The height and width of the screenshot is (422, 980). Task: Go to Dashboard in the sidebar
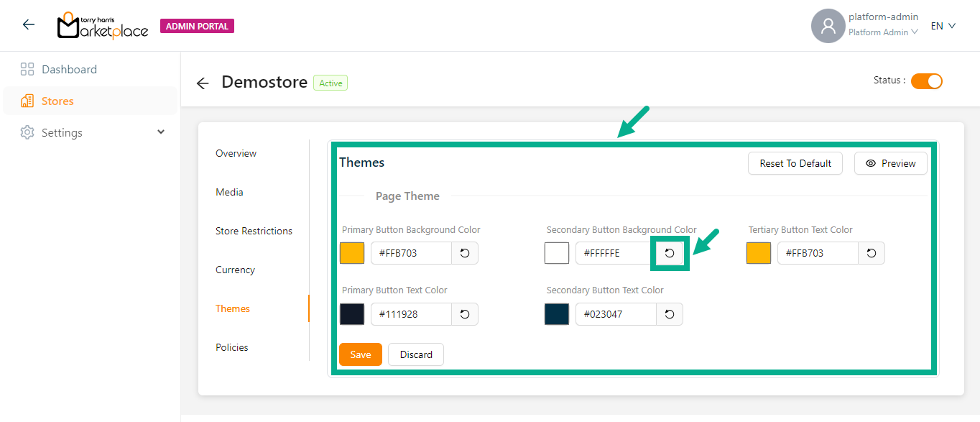click(x=69, y=70)
